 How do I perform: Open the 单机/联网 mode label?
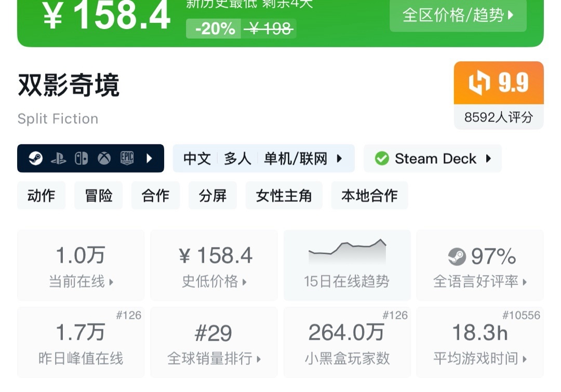[x=296, y=158]
